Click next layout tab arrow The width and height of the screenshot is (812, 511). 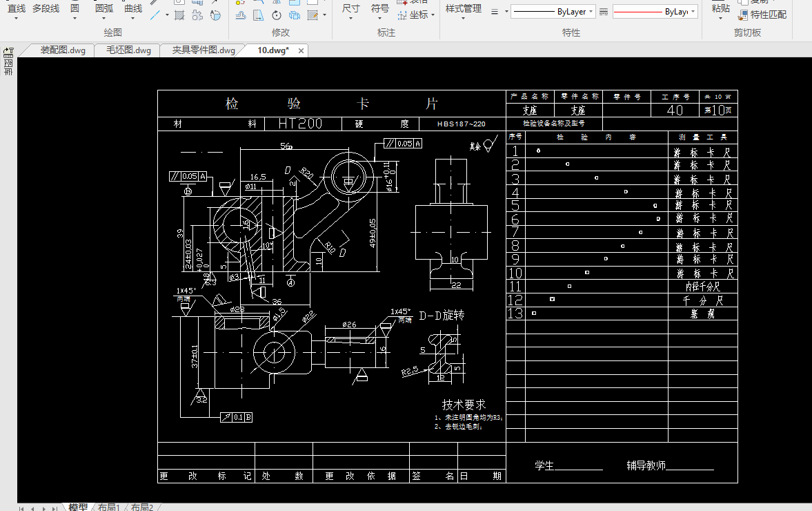coord(44,508)
